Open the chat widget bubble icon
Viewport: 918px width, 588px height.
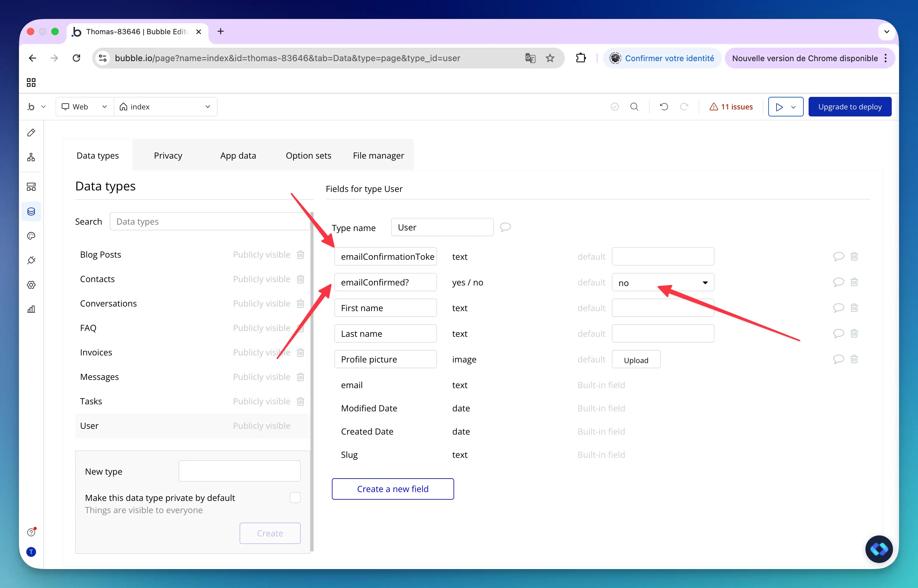pos(879,549)
